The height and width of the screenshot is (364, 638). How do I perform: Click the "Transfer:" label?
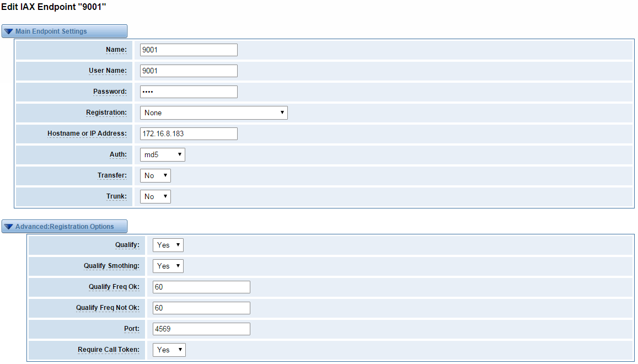[x=112, y=175]
